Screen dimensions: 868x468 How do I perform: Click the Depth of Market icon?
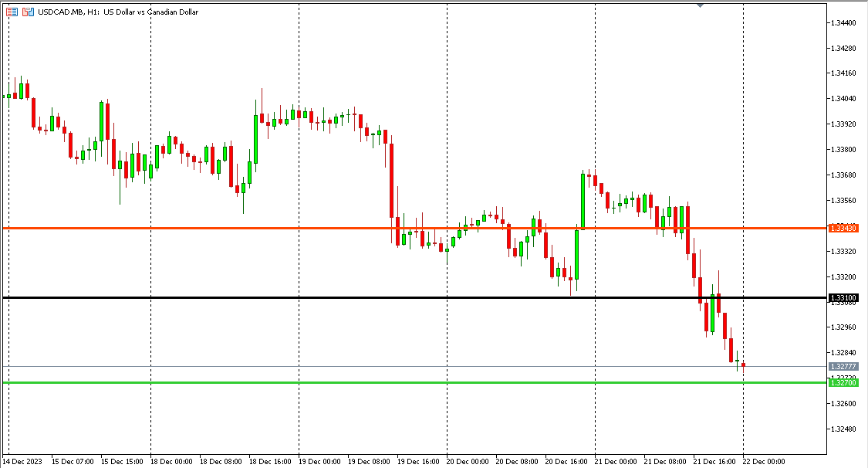28,12
